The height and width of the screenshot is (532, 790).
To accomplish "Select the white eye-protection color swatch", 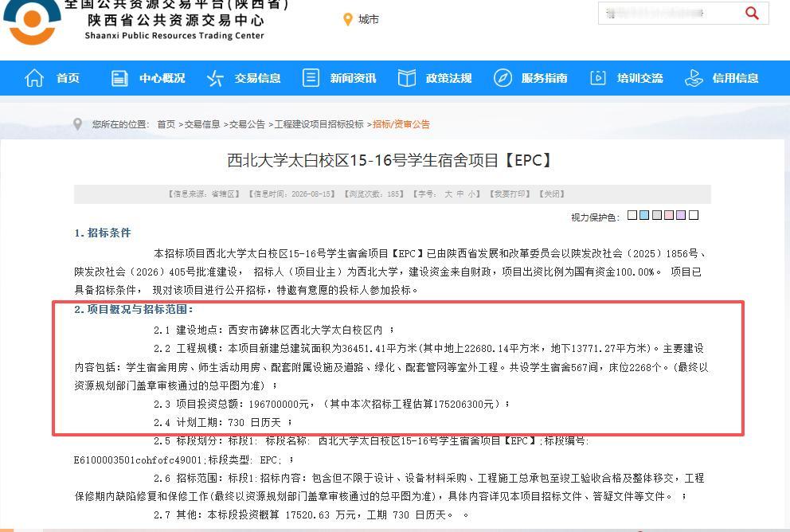I will [x=694, y=215].
